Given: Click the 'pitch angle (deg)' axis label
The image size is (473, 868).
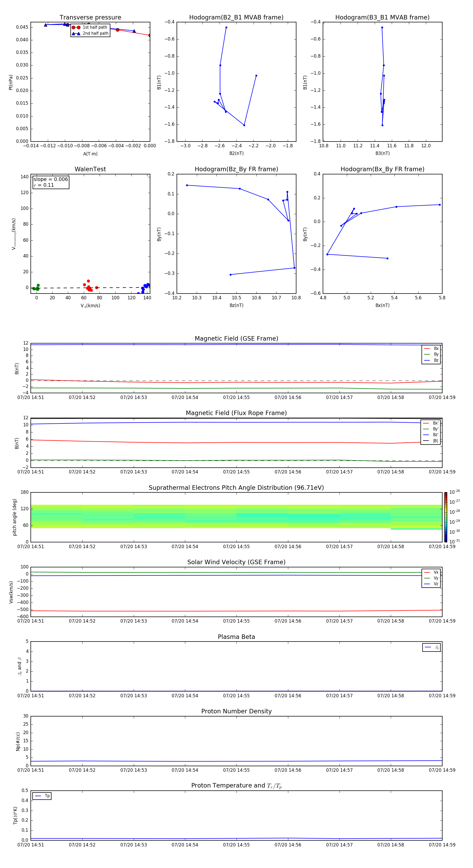Looking at the screenshot, I should pos(14,517).
